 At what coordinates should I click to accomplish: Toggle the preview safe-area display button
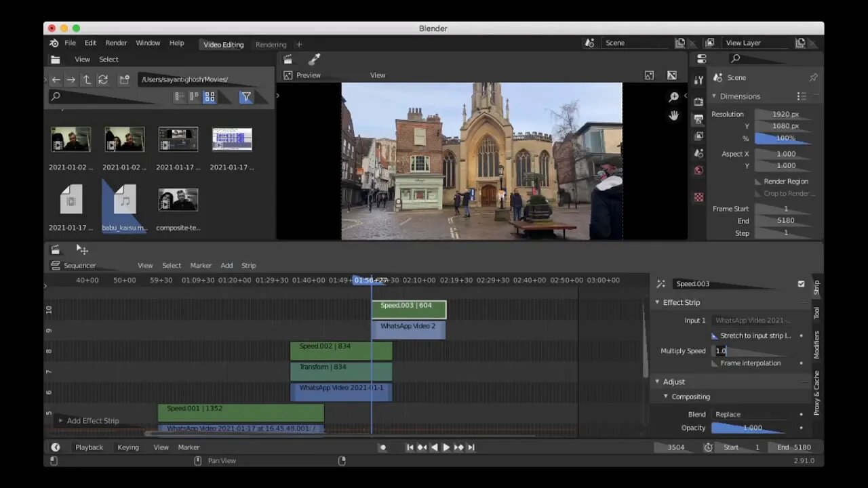[x=671, y=75]
